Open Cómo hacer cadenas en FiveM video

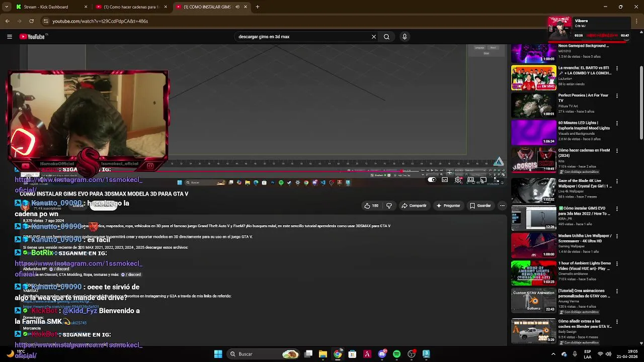[x=534, y=160]
